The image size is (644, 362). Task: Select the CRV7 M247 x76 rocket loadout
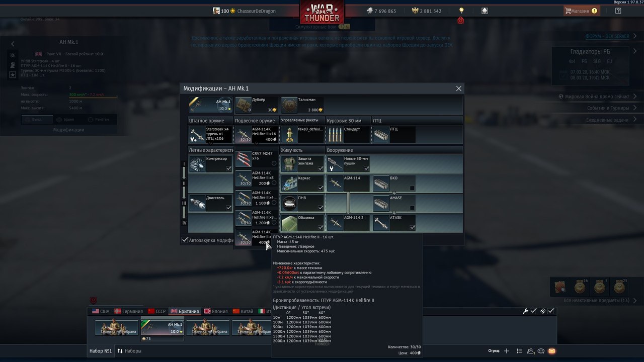click(x=257, y=159)
